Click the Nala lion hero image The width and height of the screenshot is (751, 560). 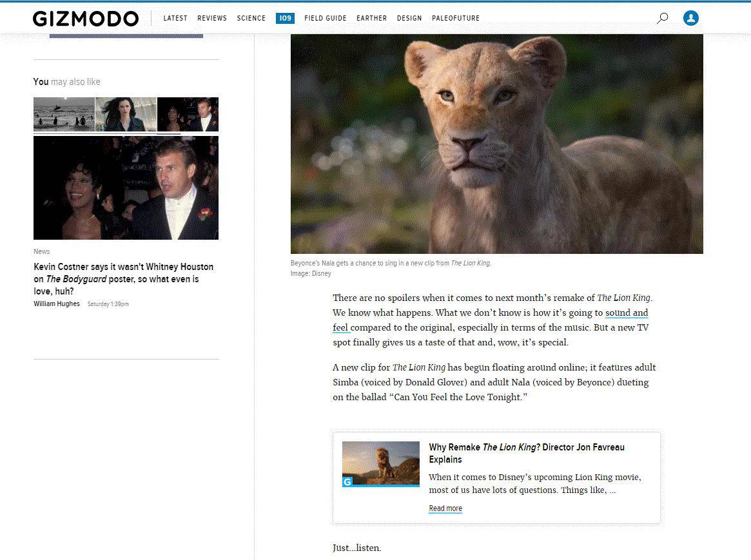pyautogui.click(x=496, y=144)
